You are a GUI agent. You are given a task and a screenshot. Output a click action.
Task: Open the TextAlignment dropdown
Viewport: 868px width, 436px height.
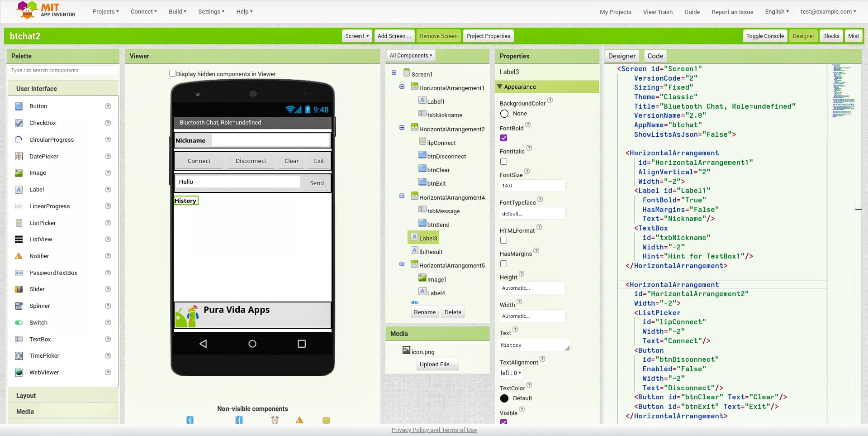click(511, 373)
